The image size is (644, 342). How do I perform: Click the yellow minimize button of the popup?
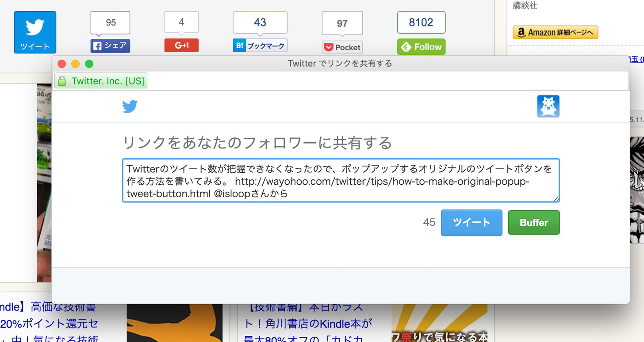(x=75, y=64)
